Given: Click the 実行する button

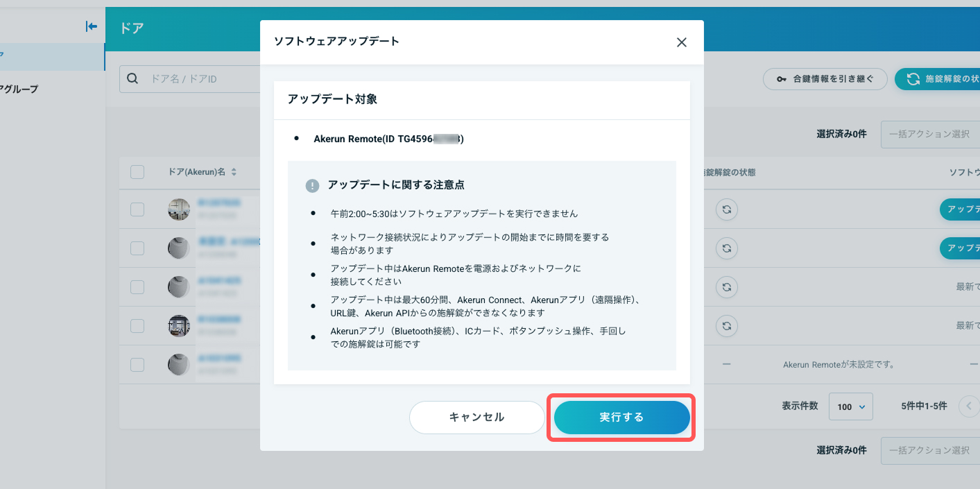Looking at the screenshot, I should pos(621,418).
